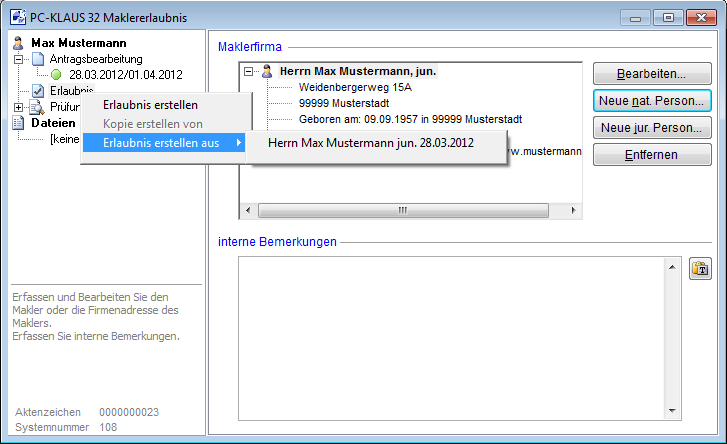Choose 'Erlaubnis erstellen' from context menu

click(150, 105)
